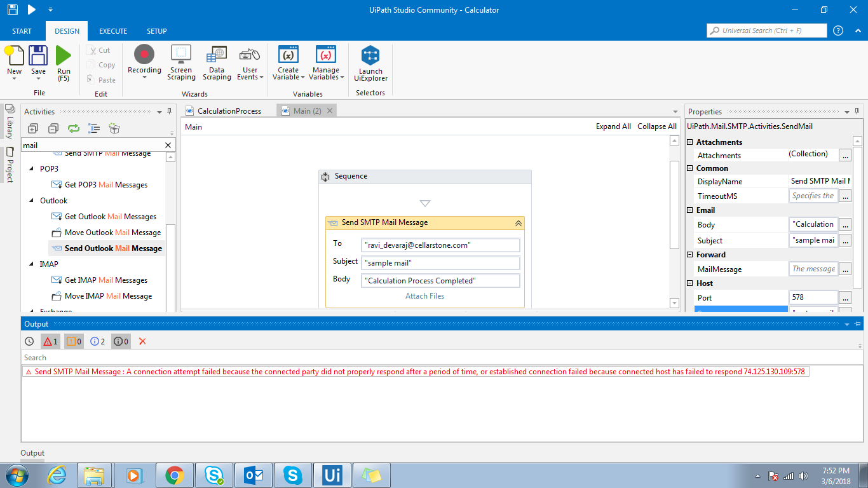
Task: Click the title bar quick save icon
Action: (x=13, y=10)
